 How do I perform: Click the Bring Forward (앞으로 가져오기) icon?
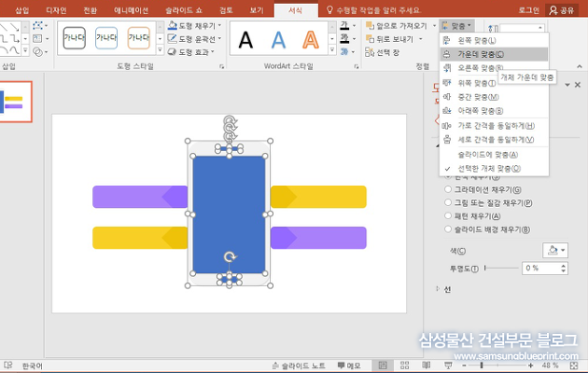pyautogui.click(x=370, y=25)
